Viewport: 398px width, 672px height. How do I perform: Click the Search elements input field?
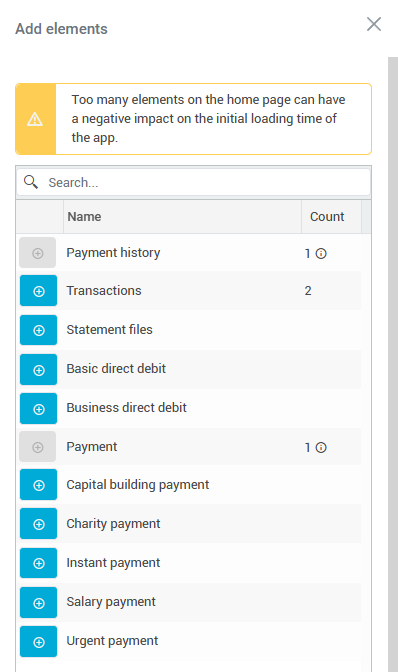click(193, 182)
